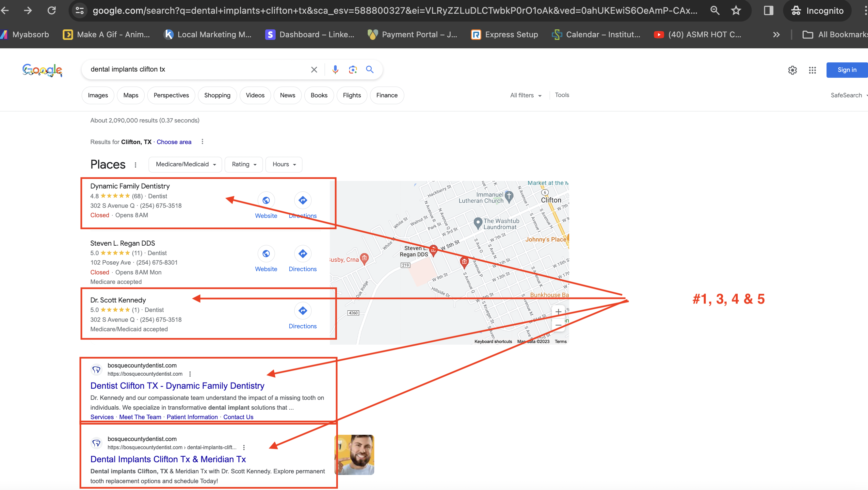Click the Google Lens camera search icon
Screen dimensions: 868x490
(x=352, y=70)
